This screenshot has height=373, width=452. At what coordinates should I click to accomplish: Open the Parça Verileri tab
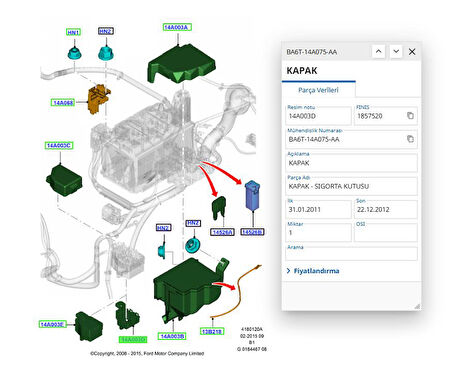(x=318, y=90)
